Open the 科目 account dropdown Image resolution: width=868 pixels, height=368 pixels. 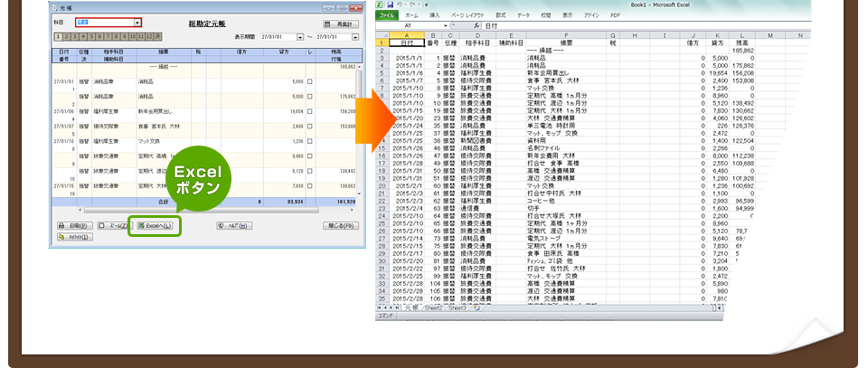(x=137, y=22)
